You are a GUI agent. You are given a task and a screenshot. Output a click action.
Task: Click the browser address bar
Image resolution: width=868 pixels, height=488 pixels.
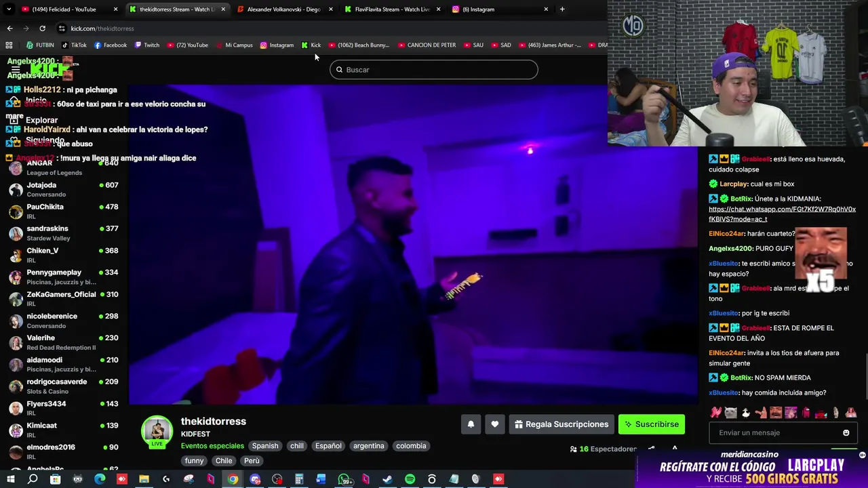pyautogui.click(x=332, y=28)
